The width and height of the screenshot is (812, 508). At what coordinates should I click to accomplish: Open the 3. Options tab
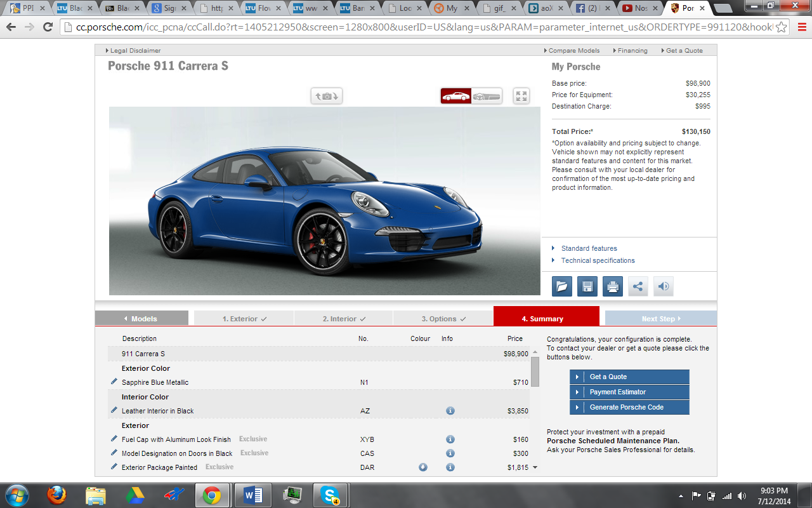click(x=443, y=318)
